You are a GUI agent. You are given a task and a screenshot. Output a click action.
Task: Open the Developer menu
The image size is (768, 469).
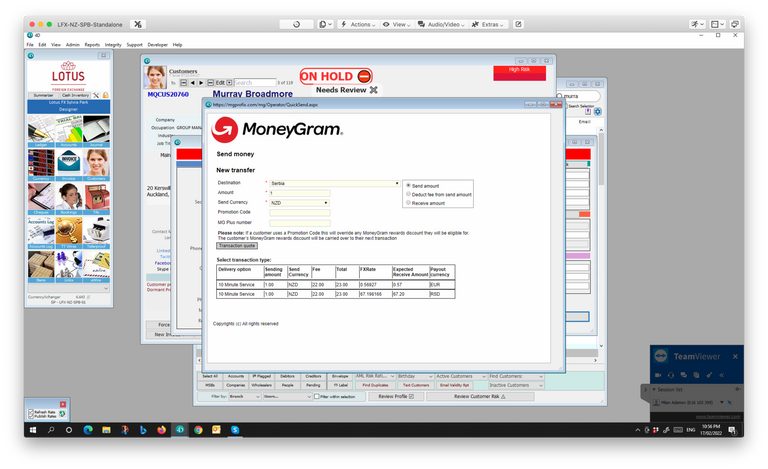tap(157, 45)
